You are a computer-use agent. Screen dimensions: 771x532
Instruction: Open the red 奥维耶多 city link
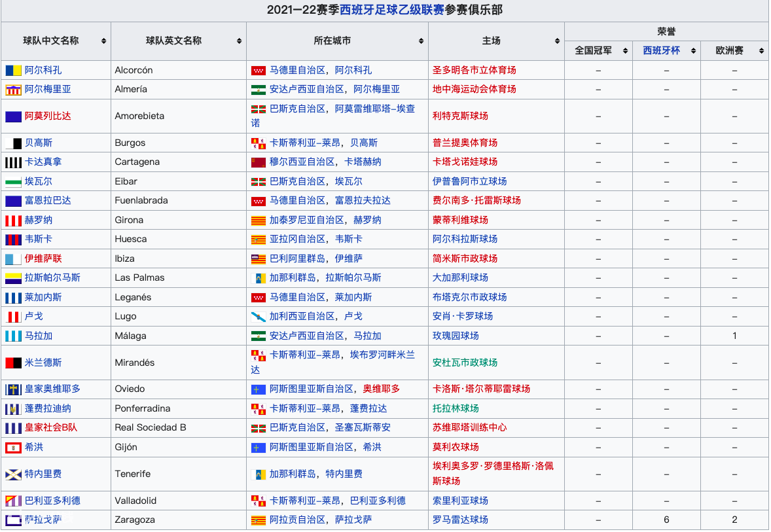click(x=381, y=389)
